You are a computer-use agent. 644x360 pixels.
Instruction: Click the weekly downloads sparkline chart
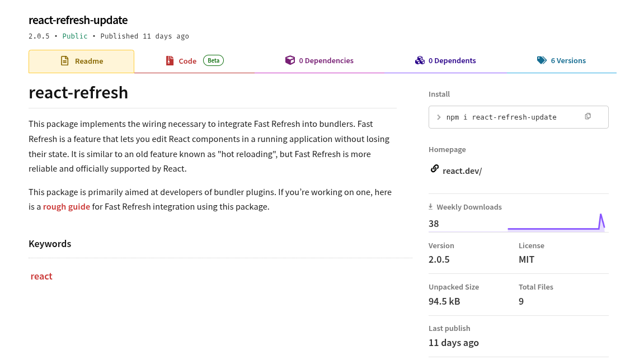point(557,224)
